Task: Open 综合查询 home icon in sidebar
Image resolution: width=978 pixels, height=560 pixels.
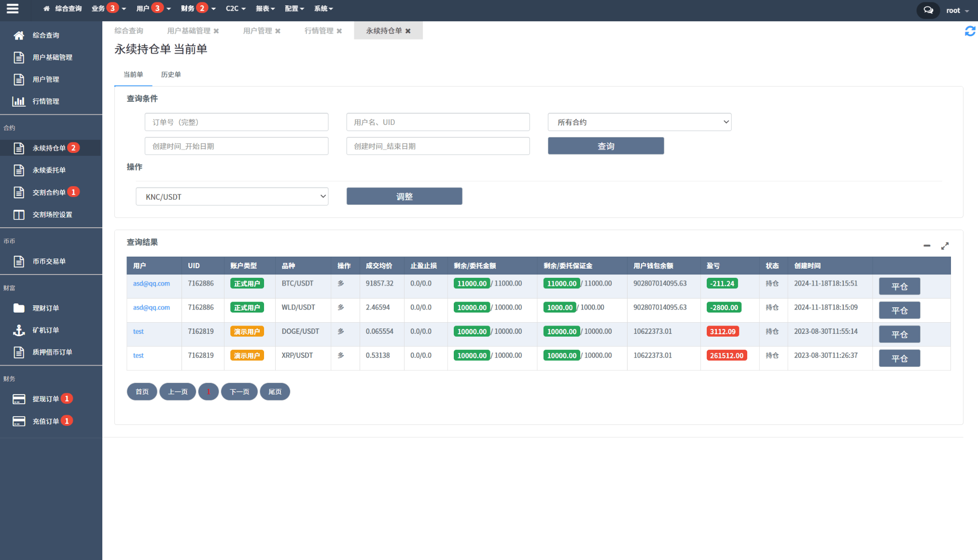Action: coord(19,35)
